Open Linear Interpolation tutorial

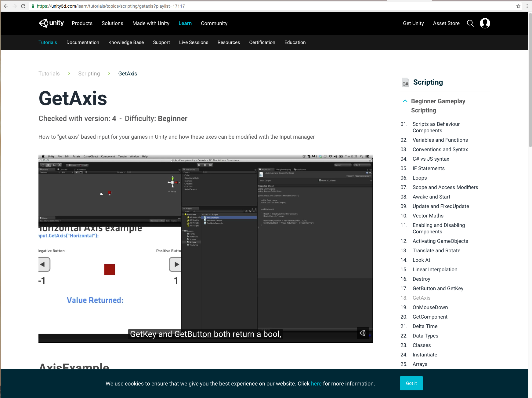pos(435,269)
